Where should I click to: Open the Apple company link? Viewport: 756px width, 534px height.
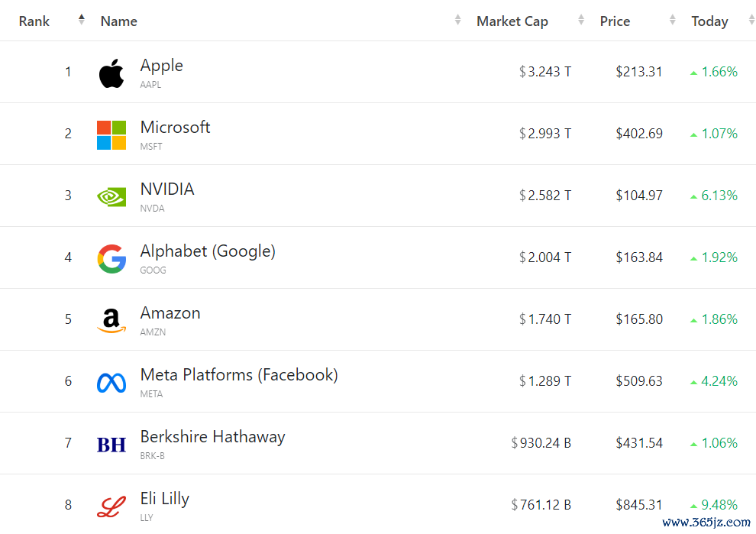161,66
